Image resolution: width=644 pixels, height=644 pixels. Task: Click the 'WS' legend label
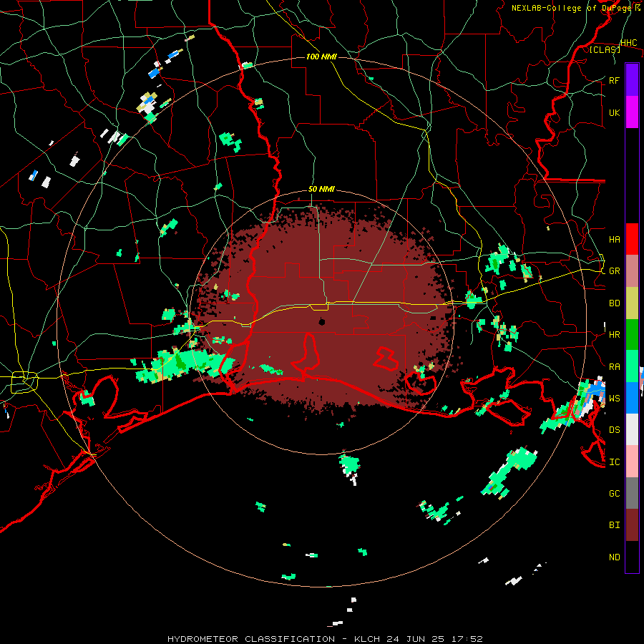614,399
